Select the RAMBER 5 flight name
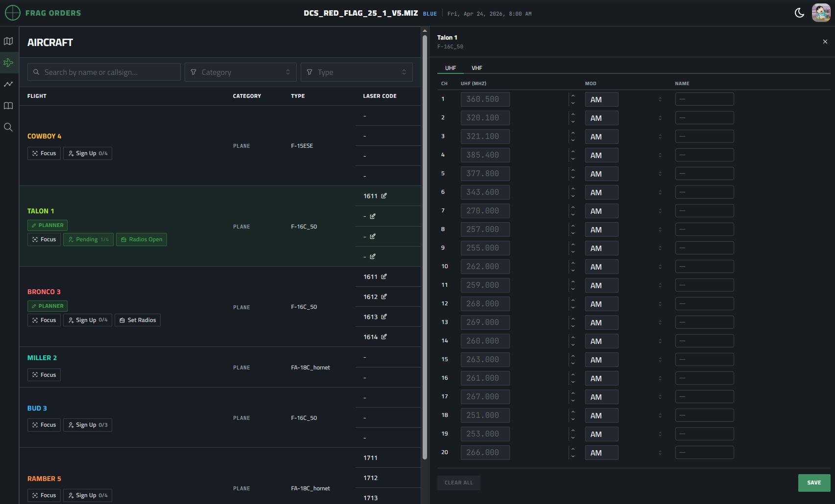835x504 pixels. coord(44,479)
